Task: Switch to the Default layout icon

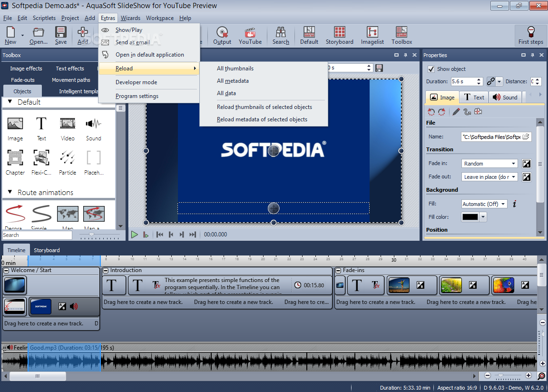Action: 309,35
